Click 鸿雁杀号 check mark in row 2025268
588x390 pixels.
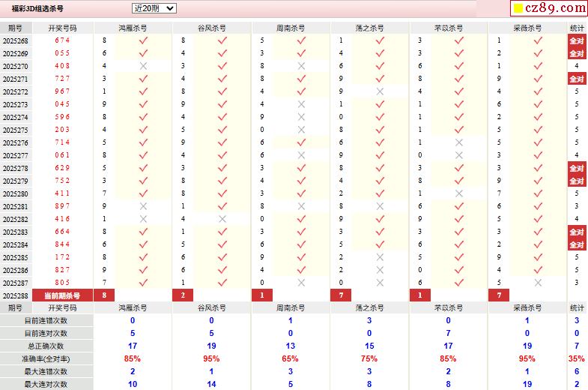(143, 40)
